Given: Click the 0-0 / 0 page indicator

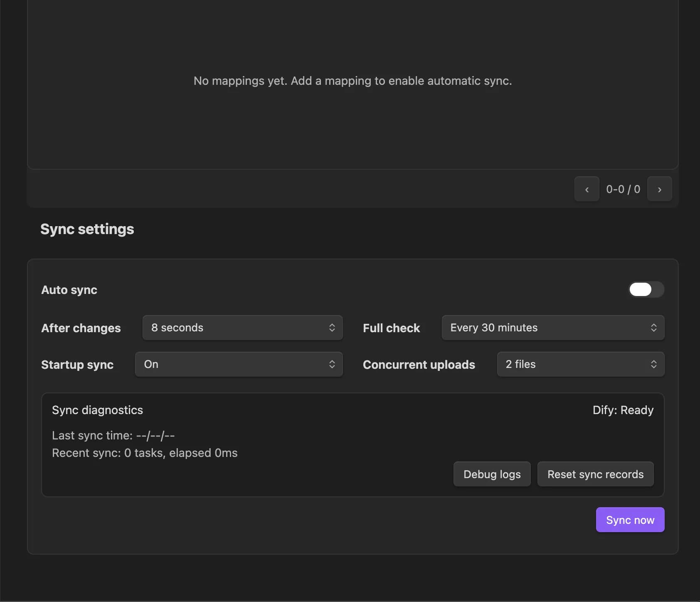Looking at the screenshot, I should [623, 189].
